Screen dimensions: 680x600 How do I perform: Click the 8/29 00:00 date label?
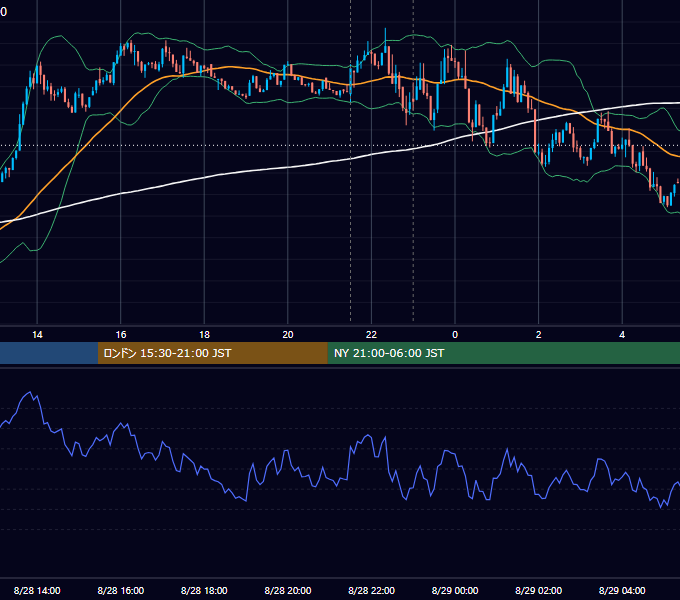455,590
